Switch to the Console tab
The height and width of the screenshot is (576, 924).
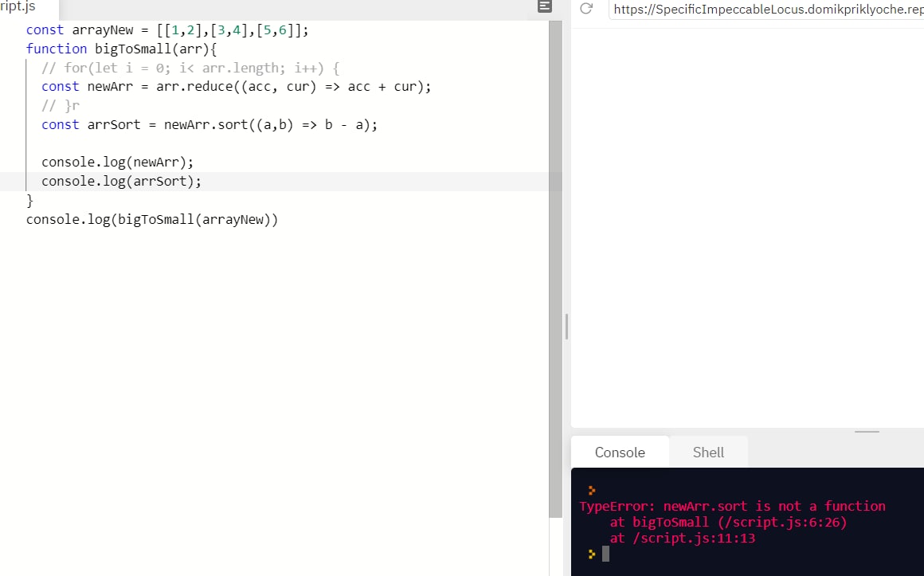click(620, 453)
